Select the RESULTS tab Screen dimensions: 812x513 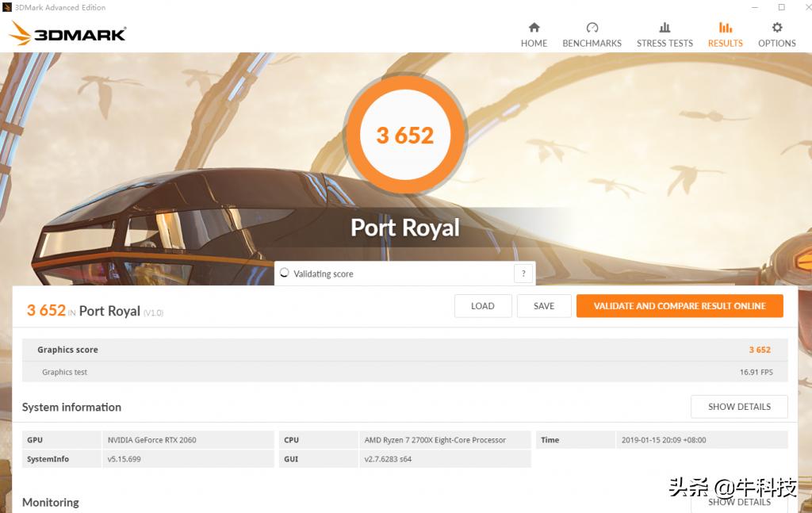click(x=725, y=35)
